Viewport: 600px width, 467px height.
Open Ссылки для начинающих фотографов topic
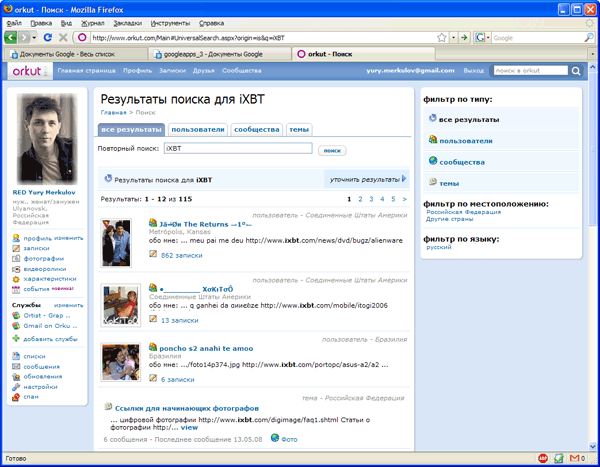(x=187, y=408)
